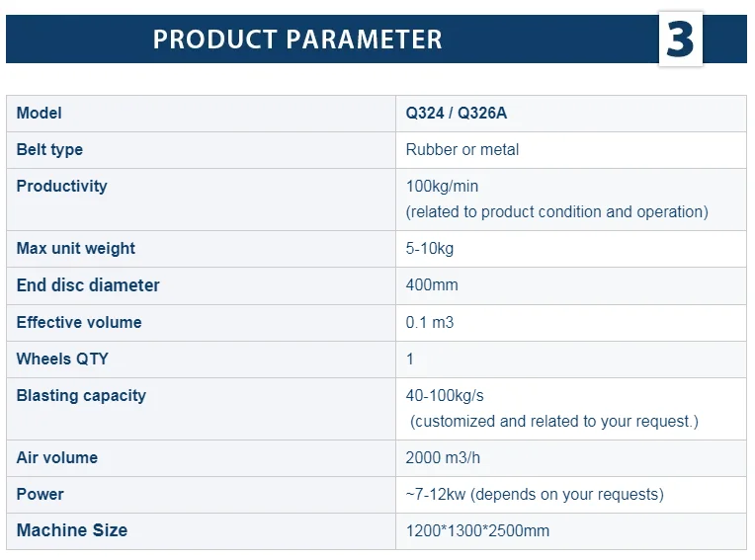Click the ~7-12kw power value
Screen dimensions: 755x560
(x=535, y=495)
